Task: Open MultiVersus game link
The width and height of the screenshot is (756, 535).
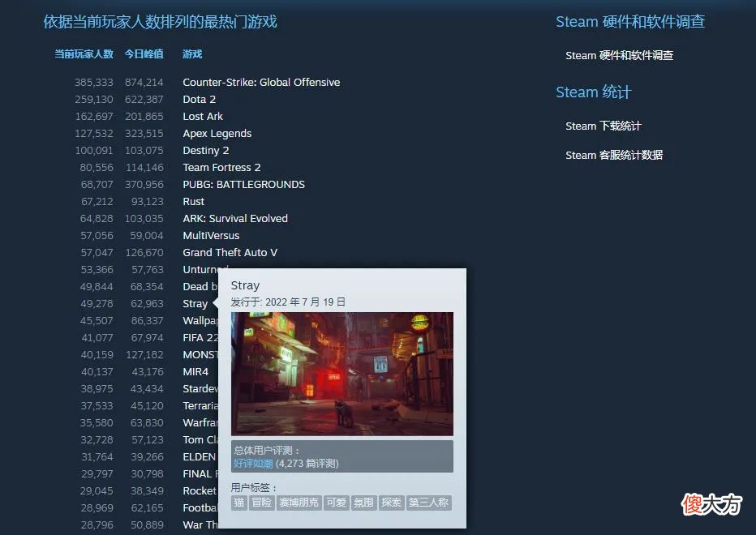Action: point(211,236)
